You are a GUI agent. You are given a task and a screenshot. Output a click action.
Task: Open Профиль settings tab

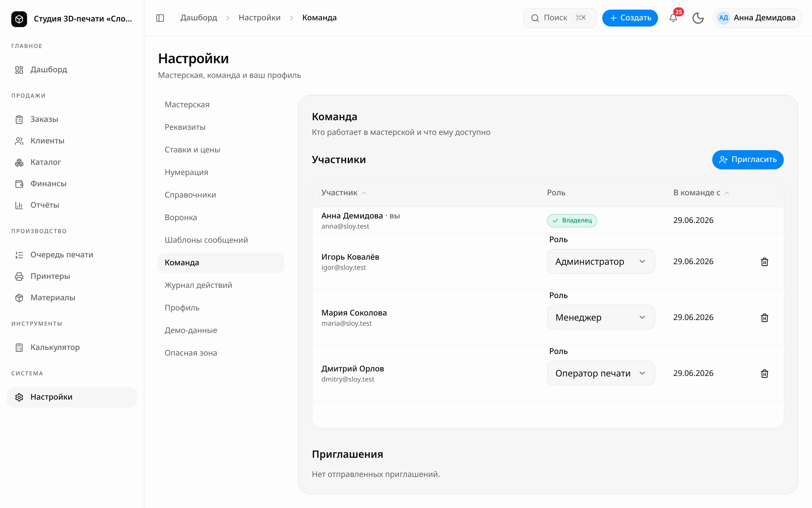[x=221, y=308]
